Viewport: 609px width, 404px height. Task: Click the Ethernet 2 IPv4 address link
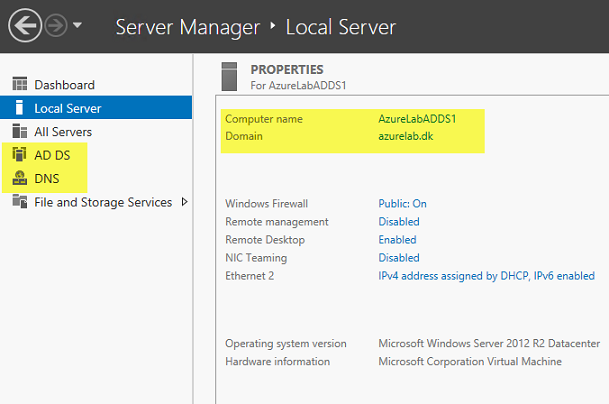[x=486, y=276]
